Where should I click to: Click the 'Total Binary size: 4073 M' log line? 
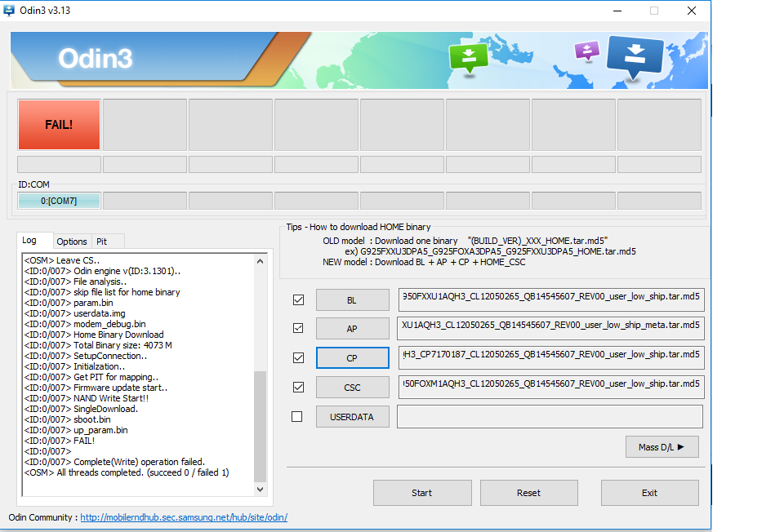(x=98, y=345)
